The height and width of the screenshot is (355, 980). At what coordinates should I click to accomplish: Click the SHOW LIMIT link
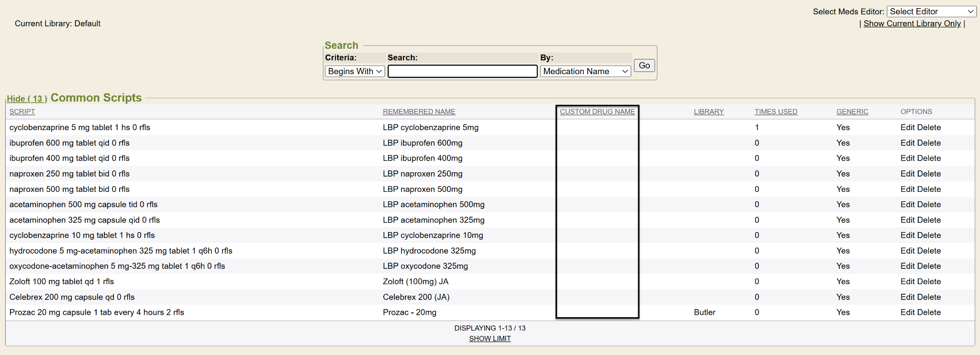pos(490,339)
